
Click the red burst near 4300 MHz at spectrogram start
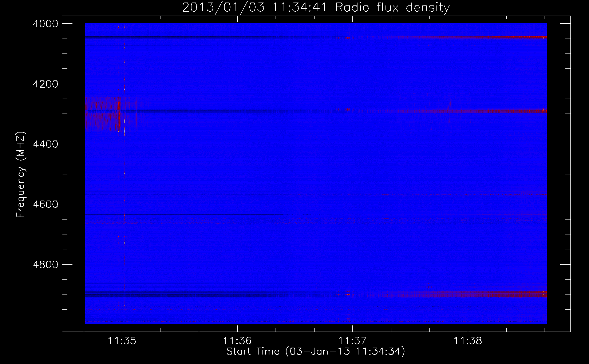(x=103, y=114)
